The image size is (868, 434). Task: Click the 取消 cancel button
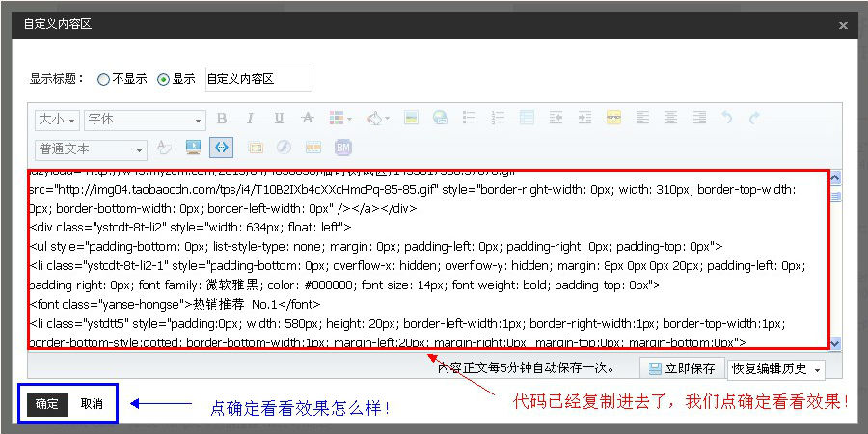[92, 404]
